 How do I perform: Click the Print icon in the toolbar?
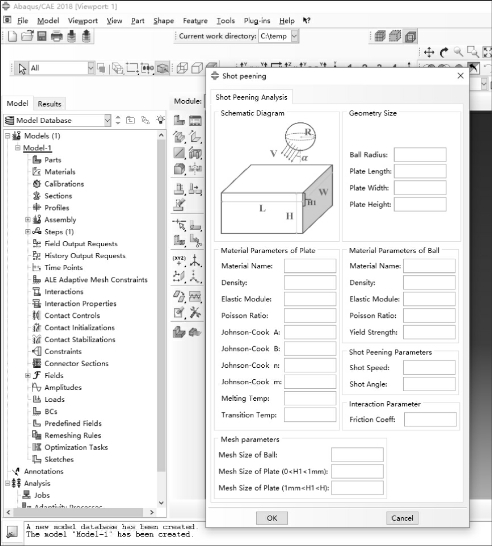pyautogui.click(x=57, y=36)
